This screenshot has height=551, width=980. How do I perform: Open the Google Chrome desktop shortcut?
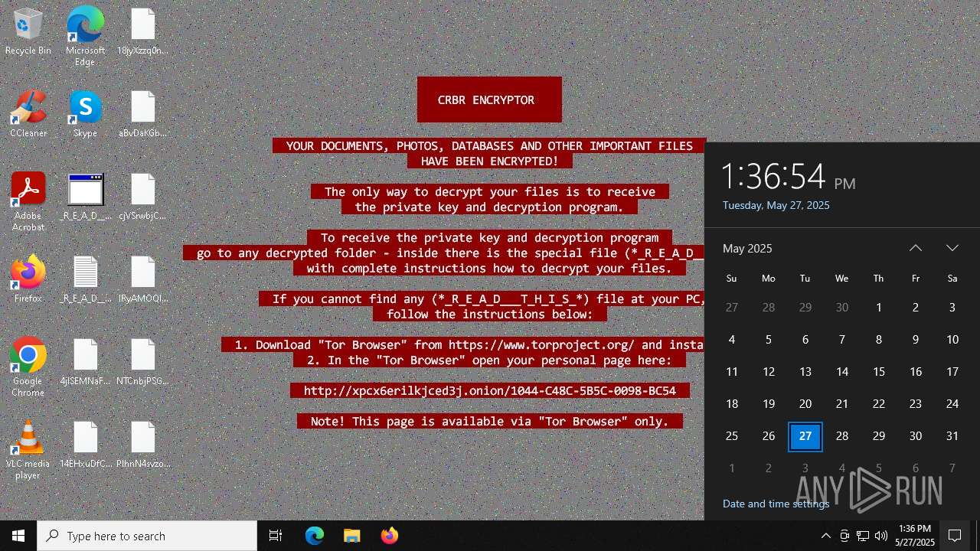28,368
